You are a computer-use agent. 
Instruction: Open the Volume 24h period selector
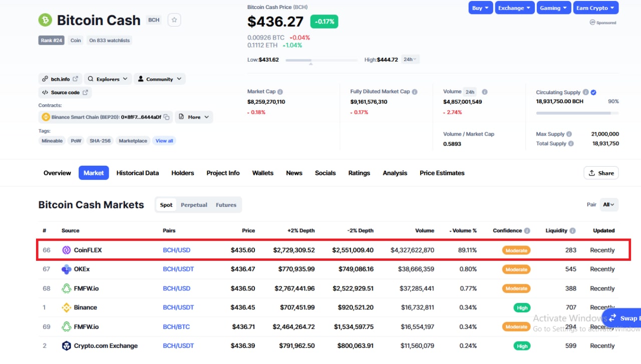pyautogui.click(x=470, y=92)
